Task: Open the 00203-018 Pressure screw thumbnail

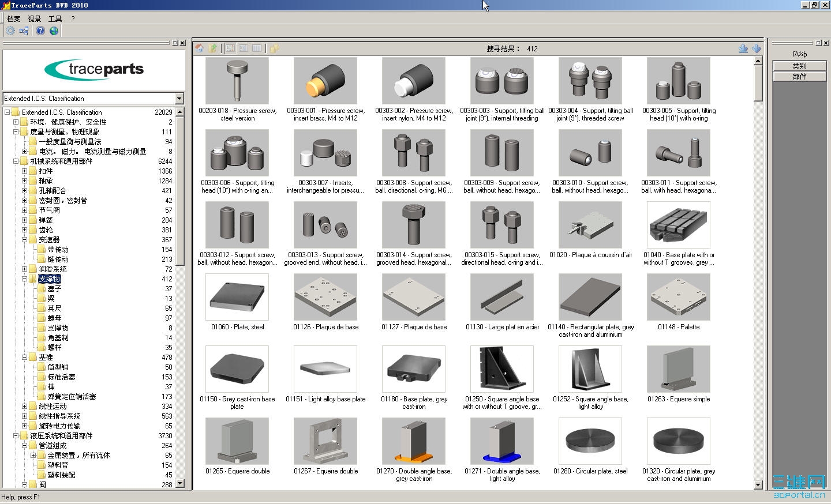Action: click(x=237, y=81)
